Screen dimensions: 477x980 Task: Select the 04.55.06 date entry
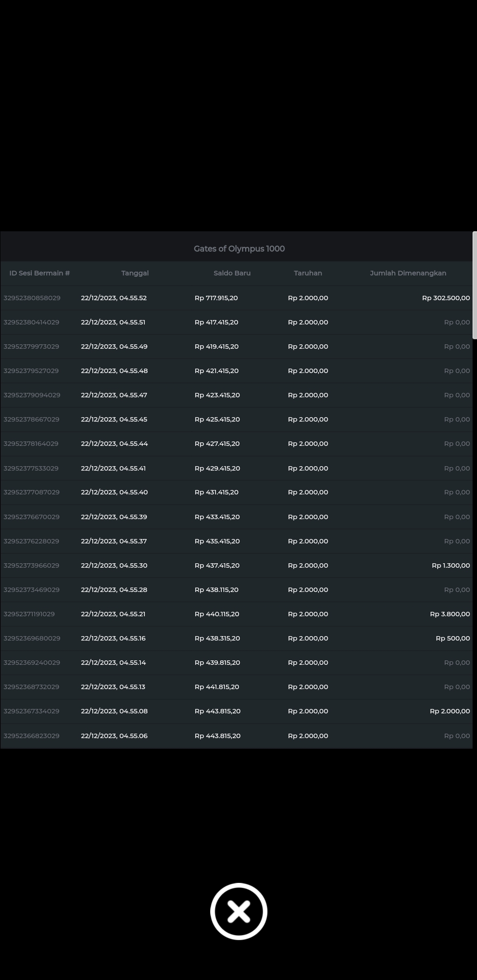(x=114, y=736)
